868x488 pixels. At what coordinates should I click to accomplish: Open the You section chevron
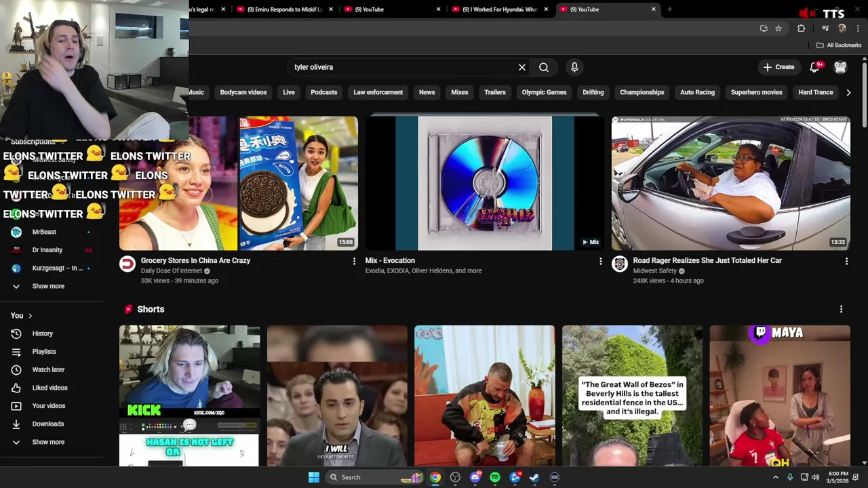pos(30,316)
